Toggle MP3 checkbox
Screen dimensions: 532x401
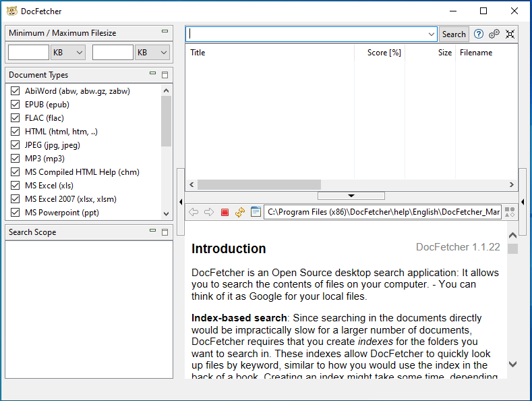pyautogui.click(x=15, y=159)
